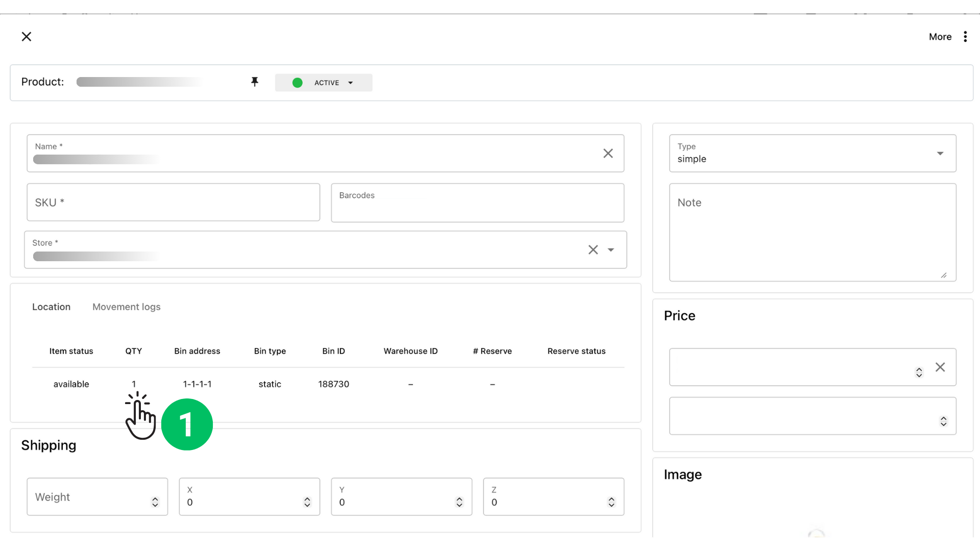This screenshot has width=980, height=551.
Task: Click Bin ID 188730 in the location row
Action: (333, 384)
